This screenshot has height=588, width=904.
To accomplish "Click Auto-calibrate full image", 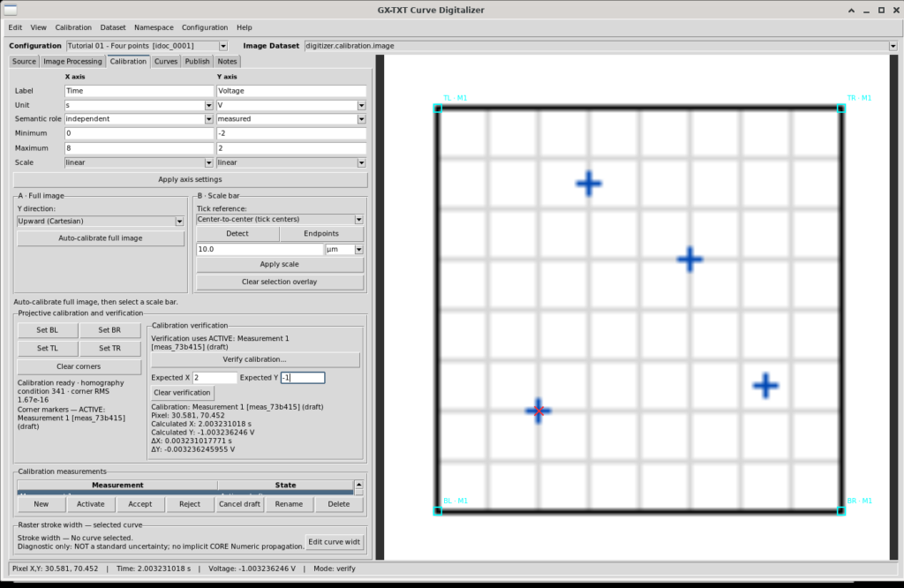I will [101, 238].
